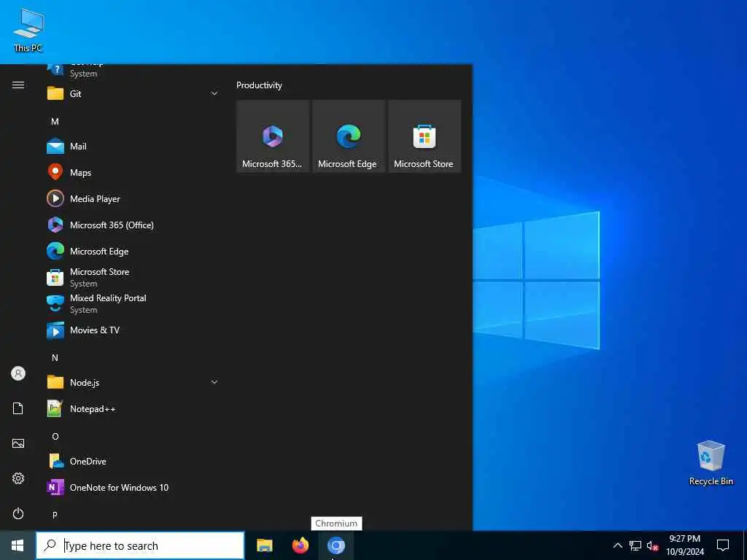Open the network icon in system tray
This screenshot has height=560, width=747.
point(635,545)
